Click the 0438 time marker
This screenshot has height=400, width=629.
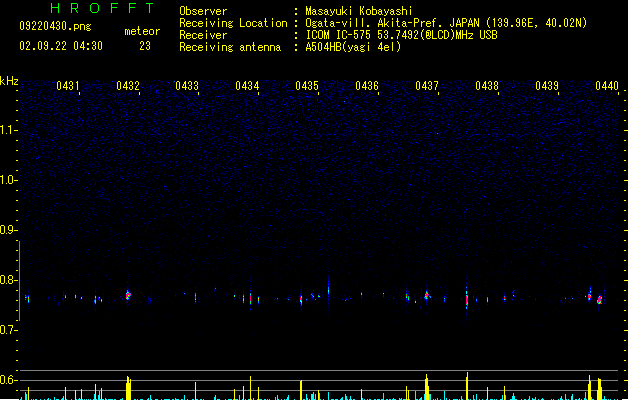[487, 86]
